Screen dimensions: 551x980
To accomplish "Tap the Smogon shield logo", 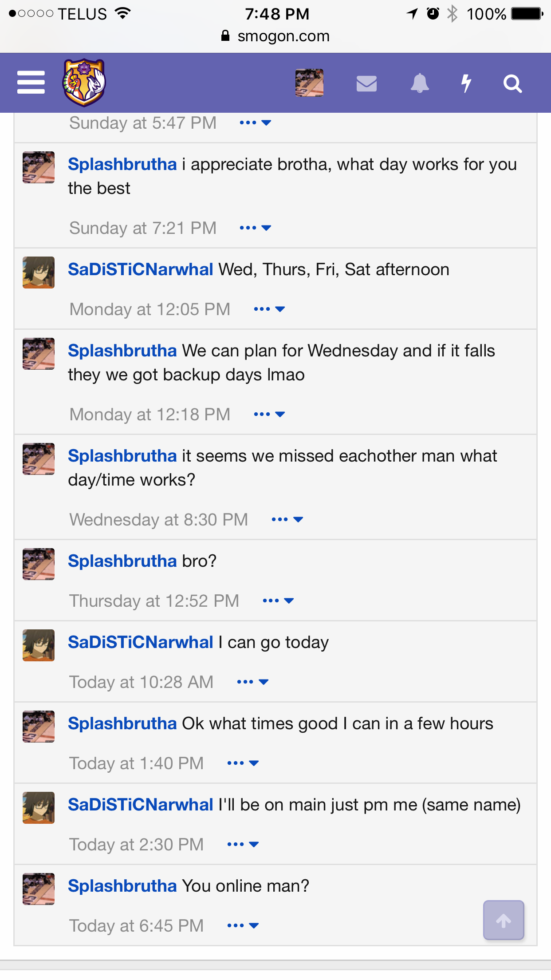I will pos(84,83).
